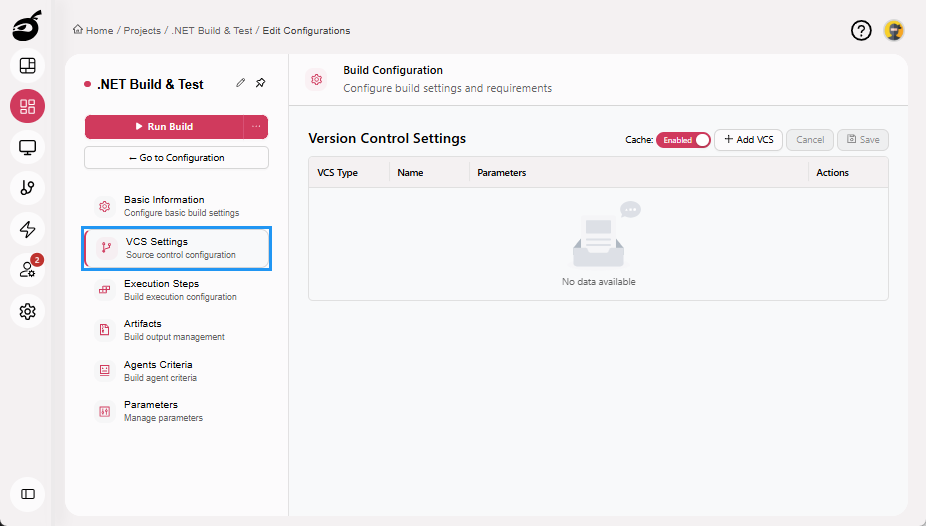Click the VCS Settings branch icon

[106, 248]
